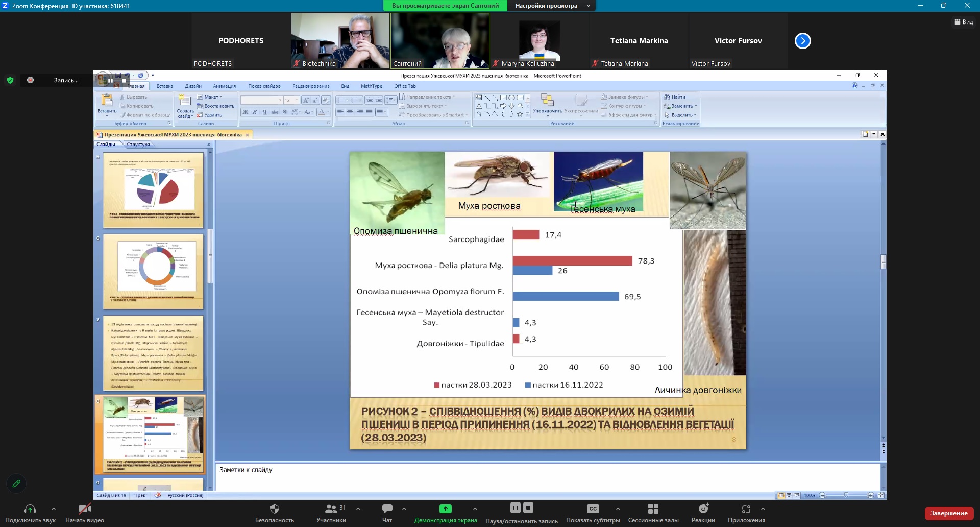Open View Options dropdown at top
This screenshot has width=980, height=527.
tap(552, 6)
